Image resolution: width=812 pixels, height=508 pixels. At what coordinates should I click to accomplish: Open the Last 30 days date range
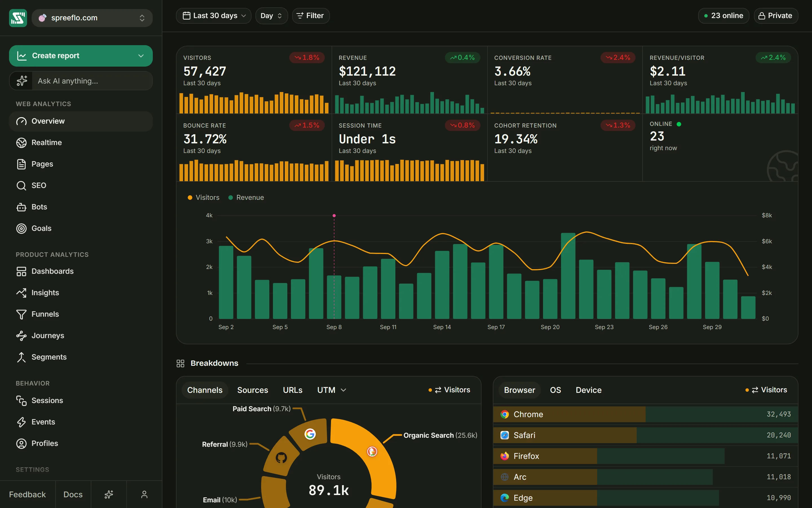tap(214, 16)
